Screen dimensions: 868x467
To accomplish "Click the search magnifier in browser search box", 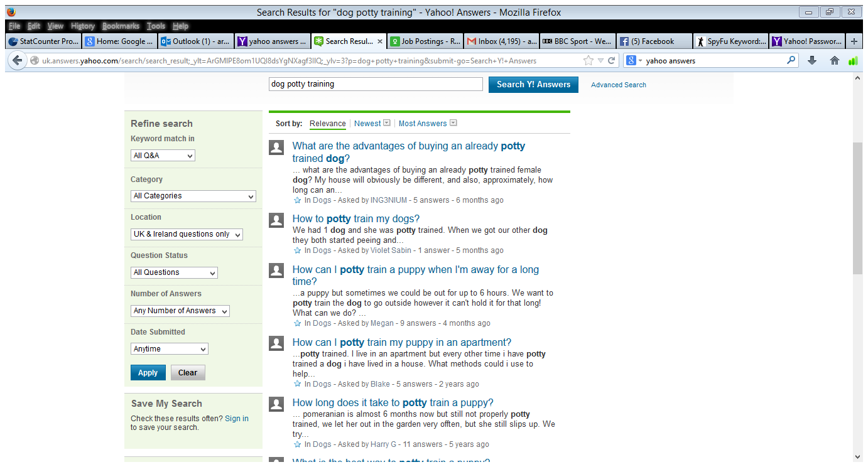I will [x=791, y=61].
